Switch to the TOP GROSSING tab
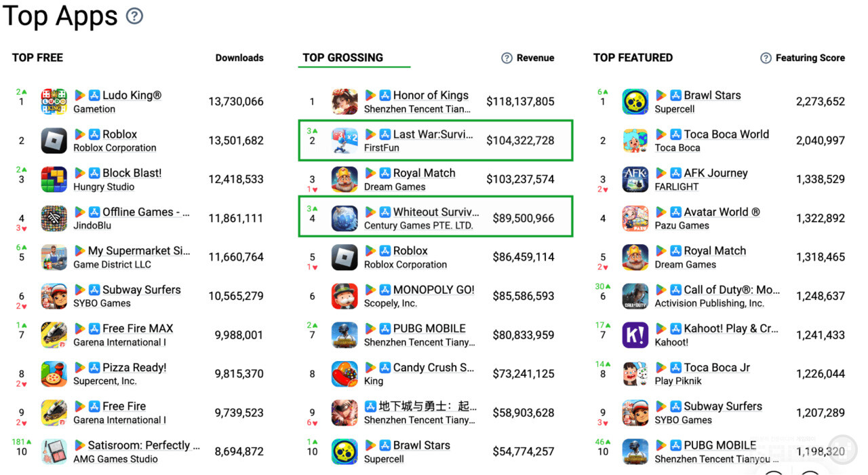Screen dimensions: 868x475 click(342, 58)
